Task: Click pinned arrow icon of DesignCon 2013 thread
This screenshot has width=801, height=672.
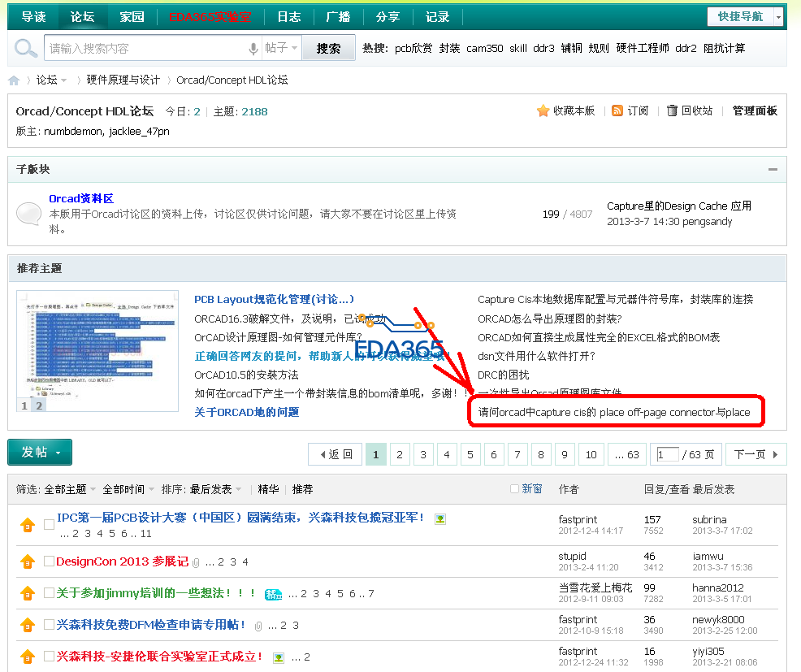Action: (28, 561)
